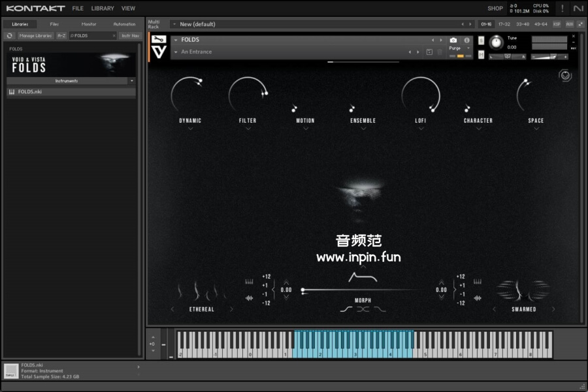Click the MORPH slider handle
Viewport: 588px width, 392px height.
click(303, 290)
